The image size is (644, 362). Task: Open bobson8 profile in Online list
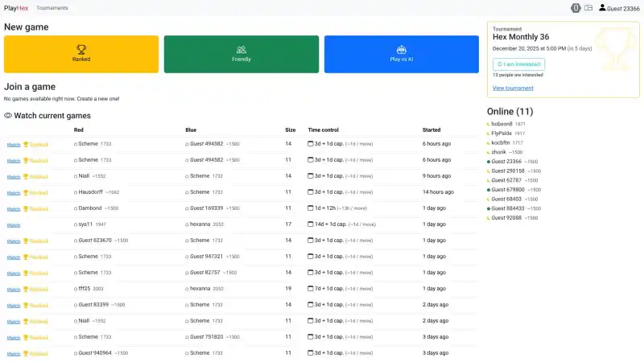(x=502, y=124)
